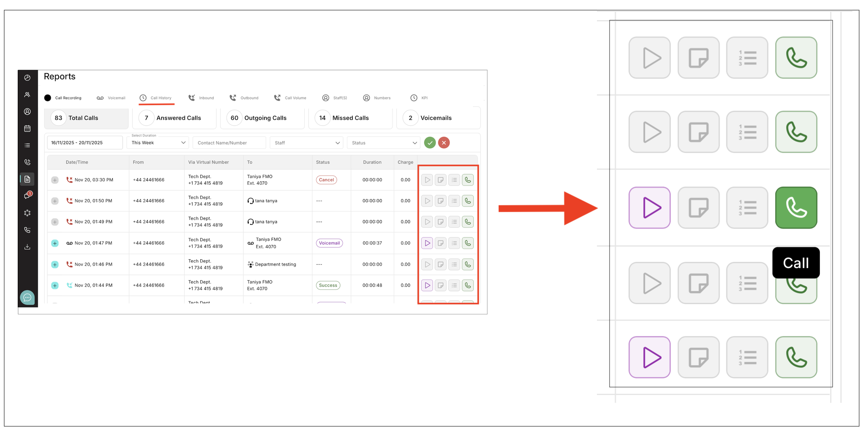Click the Contact Name/Number input field

(229, 143)
